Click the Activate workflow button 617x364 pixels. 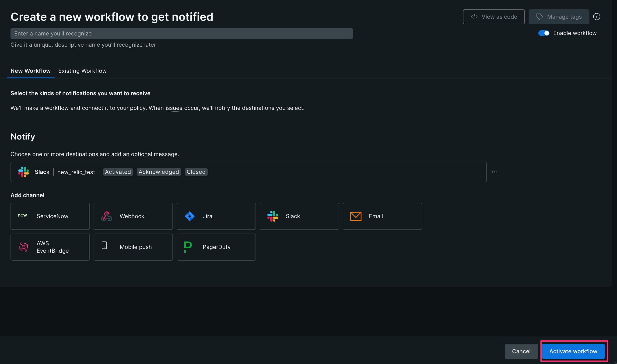click(573, 351)
